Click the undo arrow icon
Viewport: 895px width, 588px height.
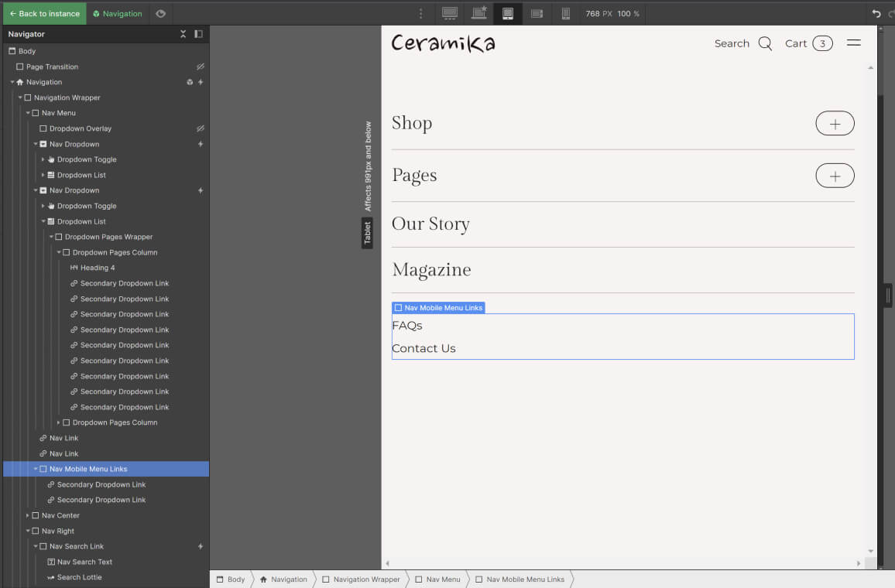[x=876, y=14]
